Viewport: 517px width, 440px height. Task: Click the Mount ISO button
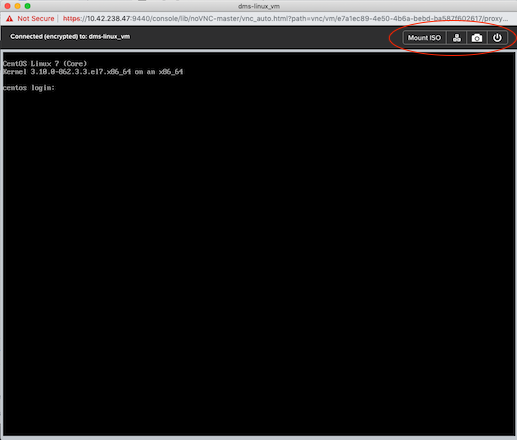point(424,38)
